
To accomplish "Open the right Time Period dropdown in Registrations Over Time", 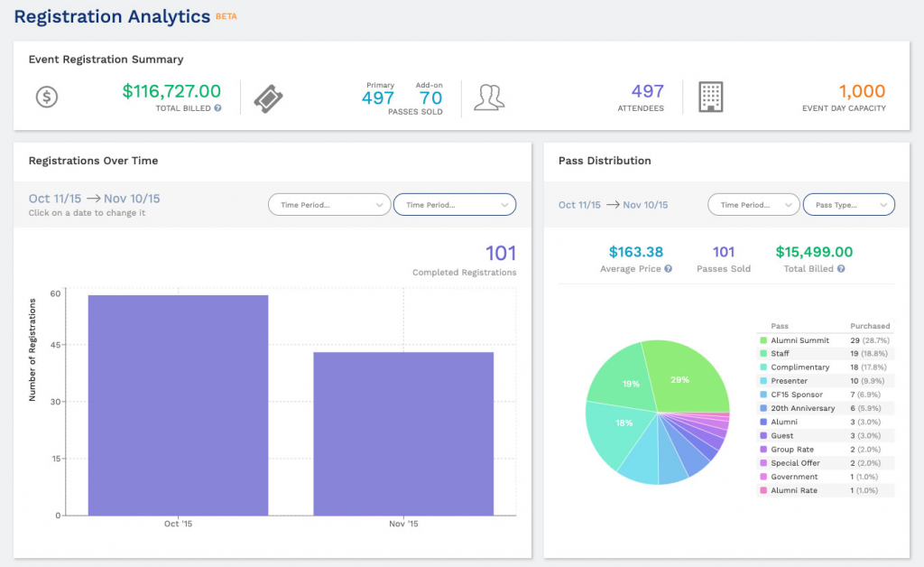I will [x=455, y=205].
